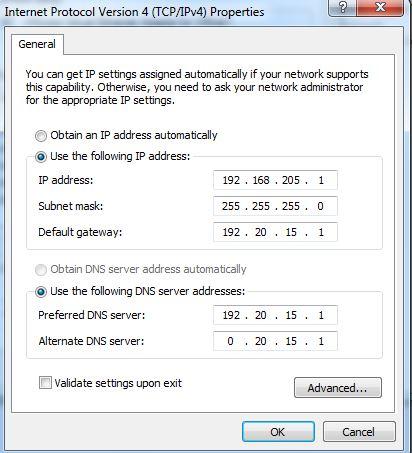Click the Preferred DNS server field

[275, 315]
